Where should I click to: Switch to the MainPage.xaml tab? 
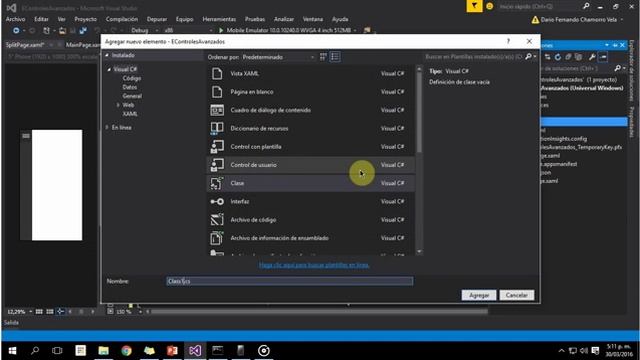pyautogui.click(x=83, y=45)
